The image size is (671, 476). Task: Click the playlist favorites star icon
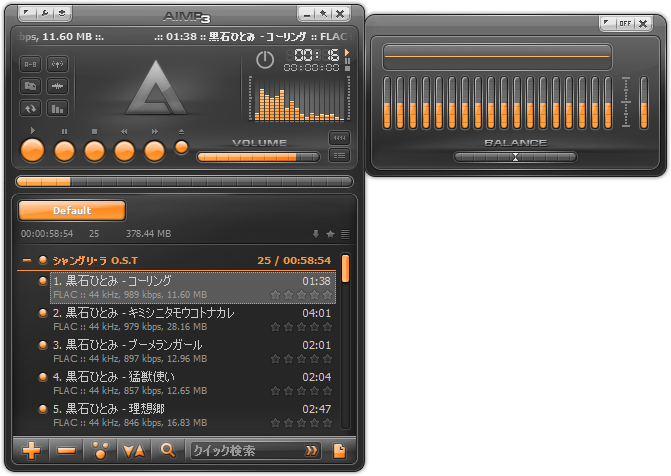click(330, 234)
